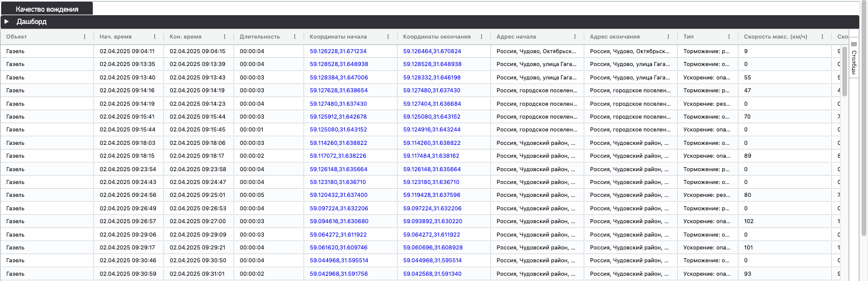The width and height of the screenshot is (868, 281).
Task: Select the Качество вождения tab
Action: coord(47,9)
